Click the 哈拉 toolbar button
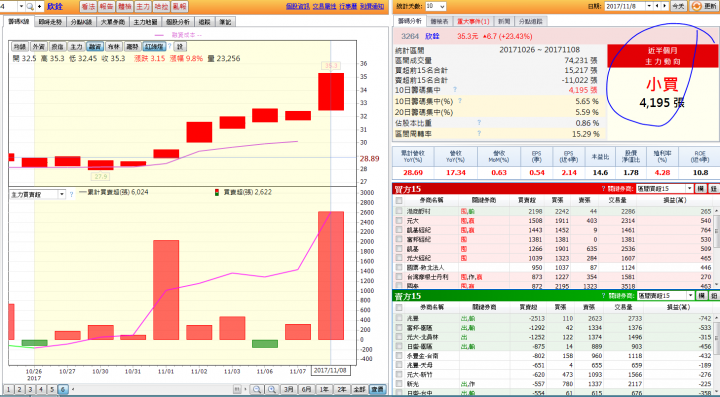 pyautogui.click(x=161, y=6)
